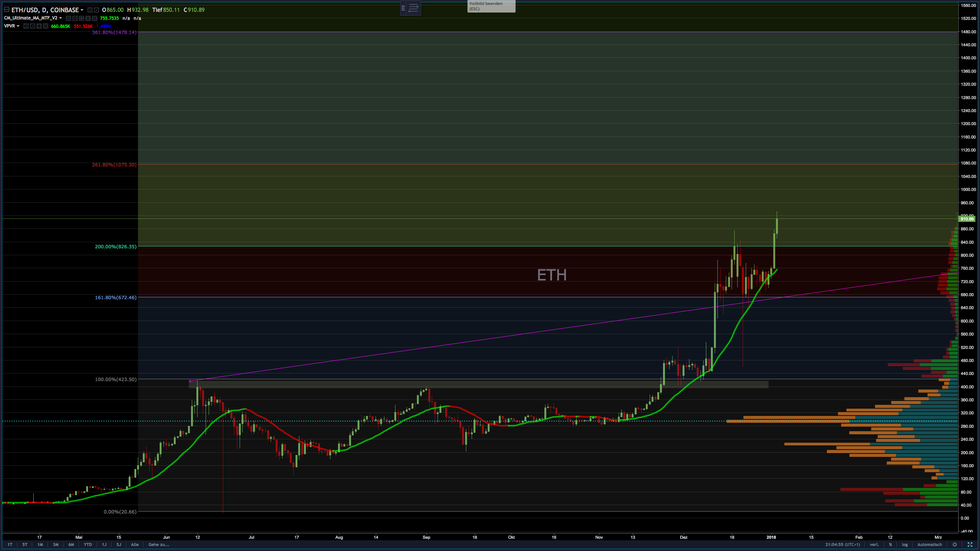Open the VPVR dropdown arrow

18,26
